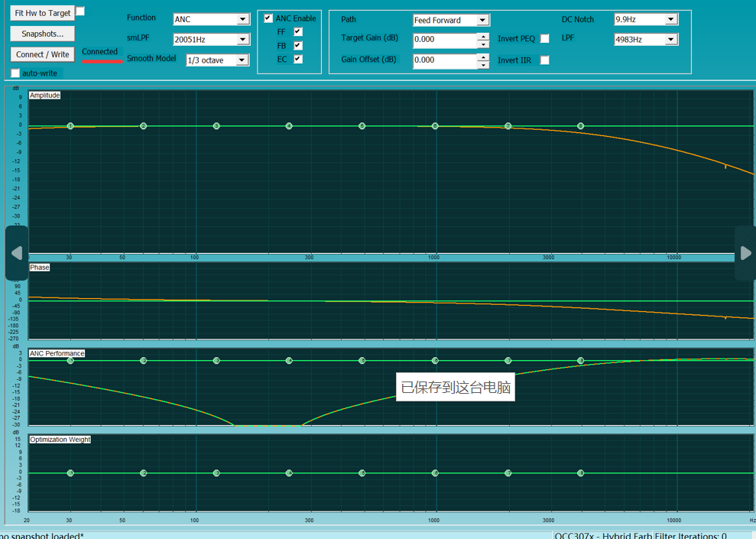Open the Snapshots dialog
The height and width of the screenshot is (539, 756).
click(43, 34)
